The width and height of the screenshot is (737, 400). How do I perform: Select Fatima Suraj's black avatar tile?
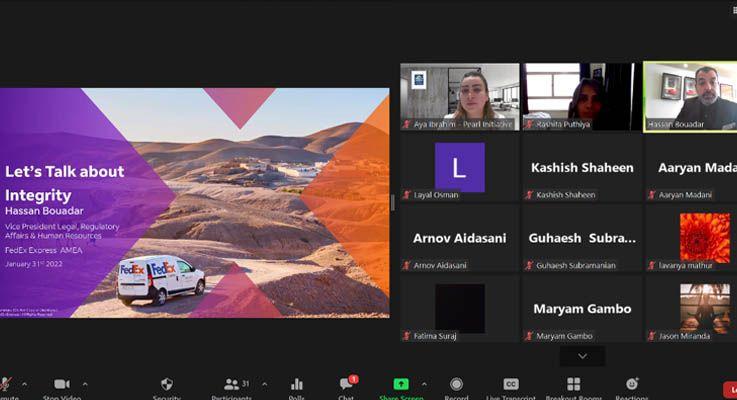pos(460,309)
